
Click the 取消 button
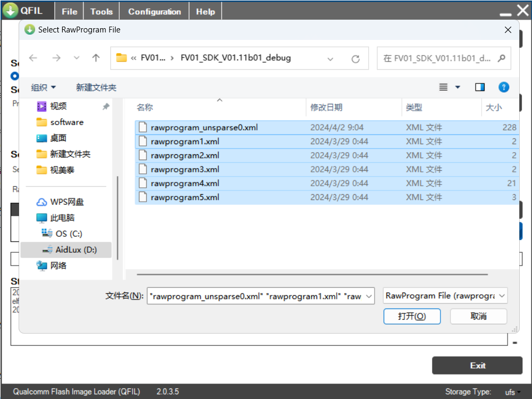pyautogui.click(x=478, y=316)
